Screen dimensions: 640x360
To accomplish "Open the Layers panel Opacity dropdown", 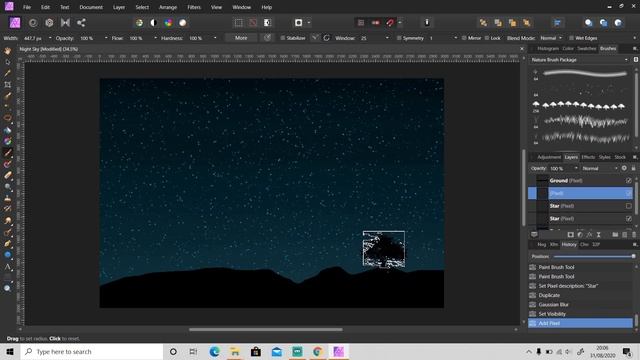I will pos(576,168).
